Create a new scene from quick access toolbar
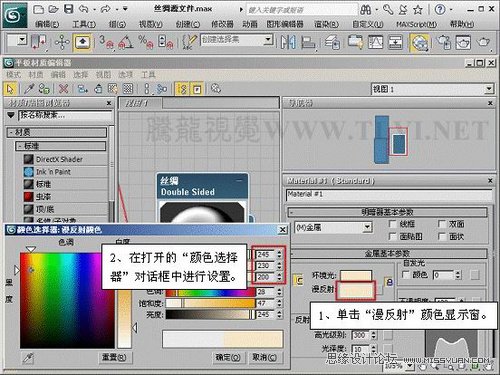This screenshot has height=375, width=500. (x=39, y=9)
